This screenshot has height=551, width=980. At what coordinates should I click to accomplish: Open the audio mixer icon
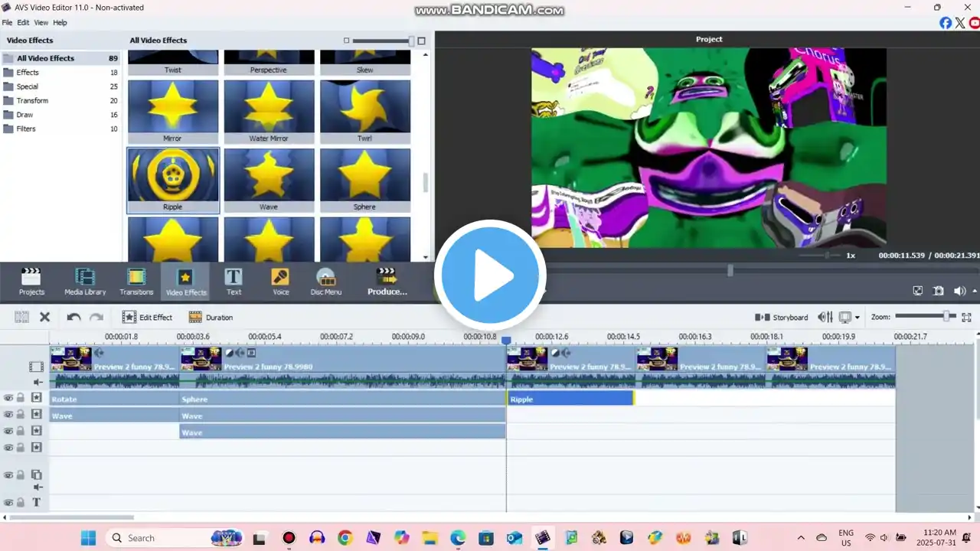[825, 317]
